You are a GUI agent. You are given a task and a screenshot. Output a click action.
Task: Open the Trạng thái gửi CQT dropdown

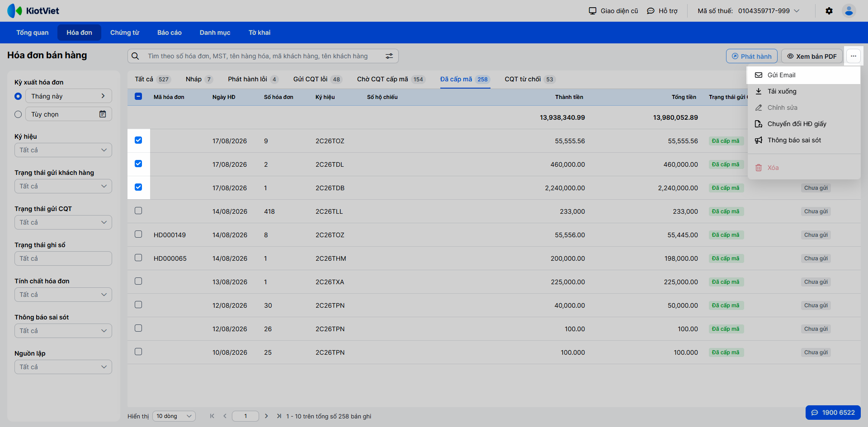click(63, 222)
